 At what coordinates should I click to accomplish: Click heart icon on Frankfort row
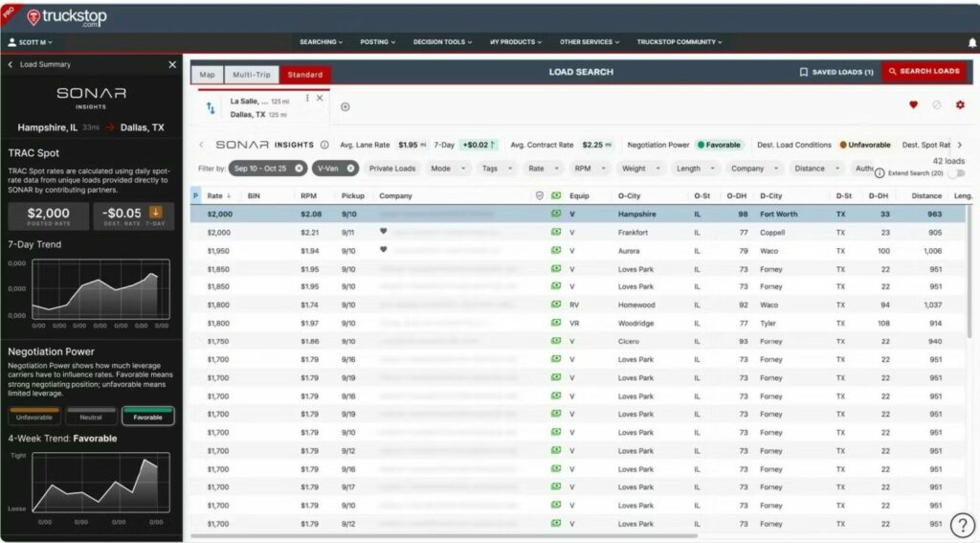(x=383, y=232)
